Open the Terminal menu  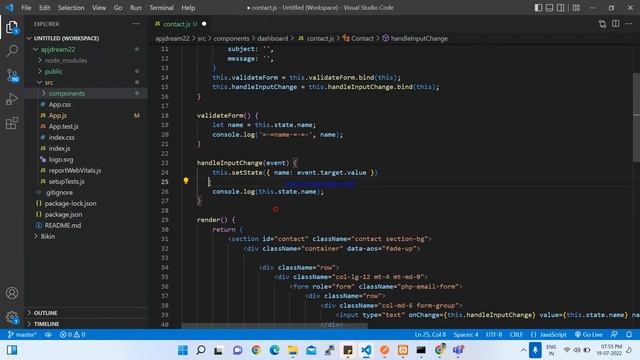[161, 8]
